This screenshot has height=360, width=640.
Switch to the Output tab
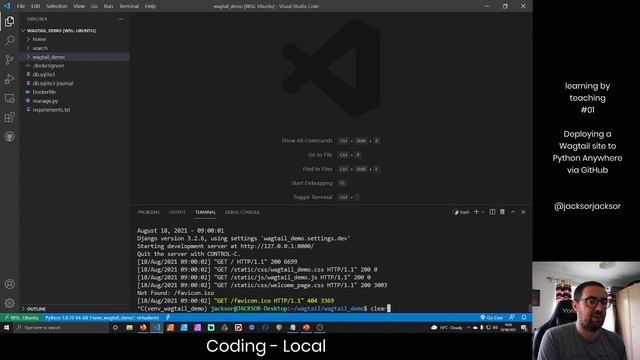177,212
